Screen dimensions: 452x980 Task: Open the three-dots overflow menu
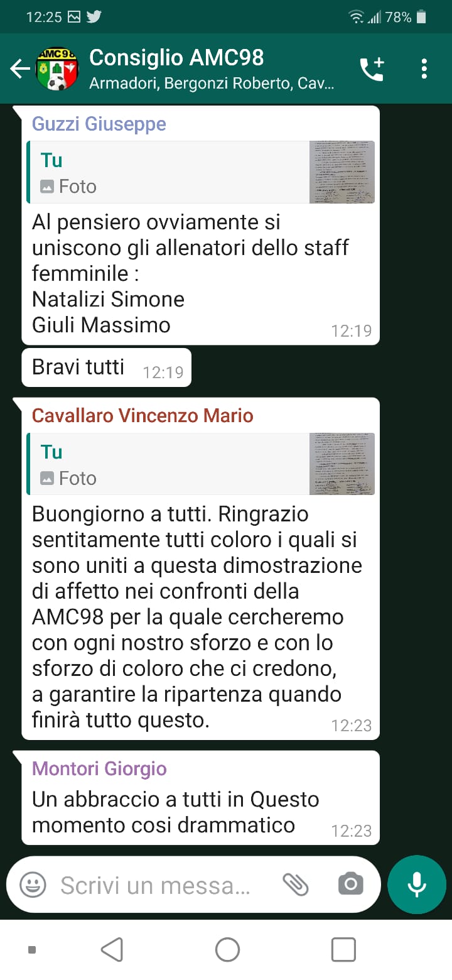click(424, 68)
